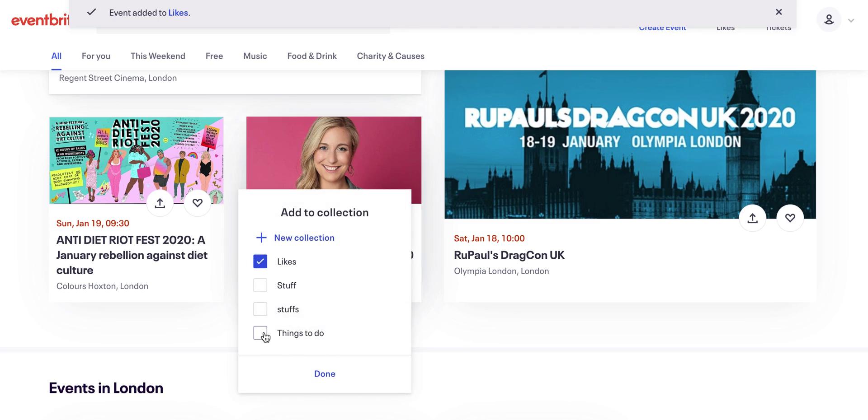
Task: Open the blonde woman event image
Action: coord(334,153)
